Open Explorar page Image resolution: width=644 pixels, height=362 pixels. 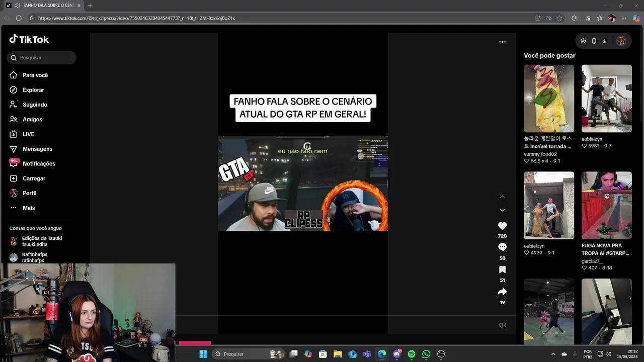point(27,90)
